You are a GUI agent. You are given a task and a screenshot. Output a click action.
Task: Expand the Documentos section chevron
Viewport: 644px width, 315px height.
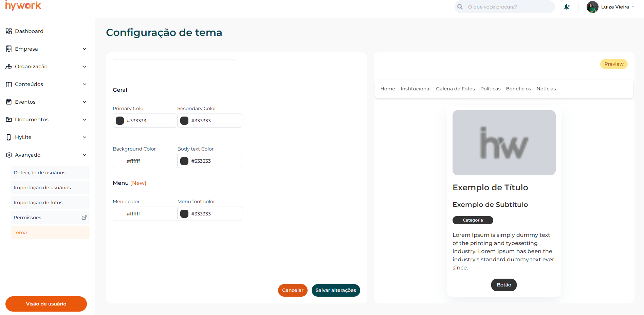point(85,120)
